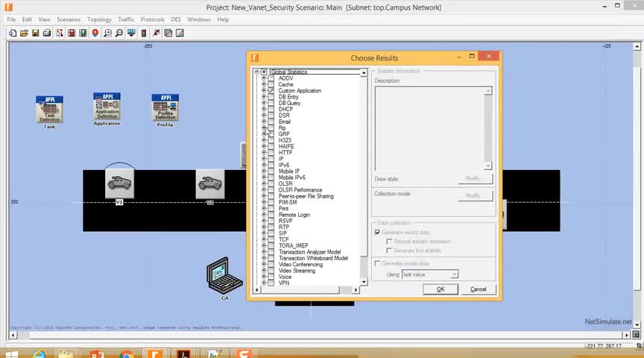Select the Application Definition node
Image resolution: width=644 pixels, height=358 pixels.
[107, 106]
